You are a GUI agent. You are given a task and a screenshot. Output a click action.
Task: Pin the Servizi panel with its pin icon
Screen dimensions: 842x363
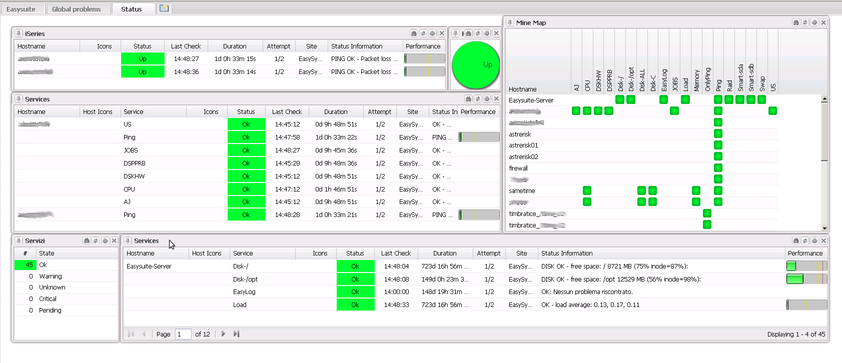click(x=19, y=241)
